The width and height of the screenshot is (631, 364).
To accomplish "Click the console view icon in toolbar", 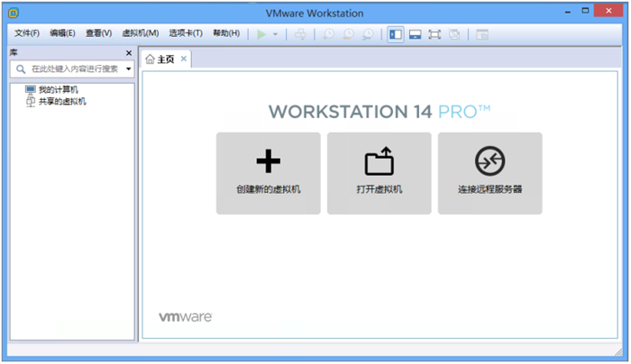I will click(x=482, y=34).
